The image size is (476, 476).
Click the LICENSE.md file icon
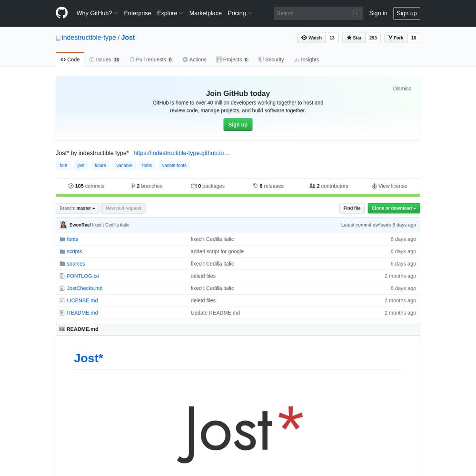tap(62, 300)
